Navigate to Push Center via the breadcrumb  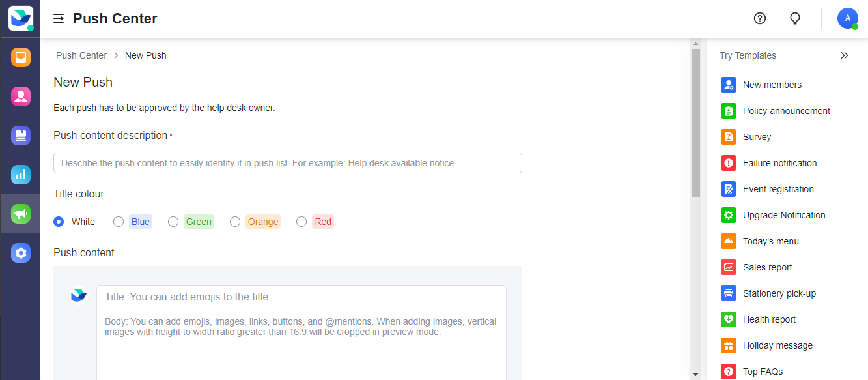point(81,55)
